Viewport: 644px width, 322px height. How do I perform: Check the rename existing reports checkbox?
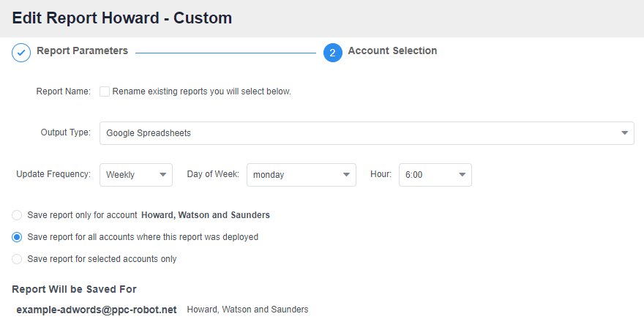click(x=105, y=91)
